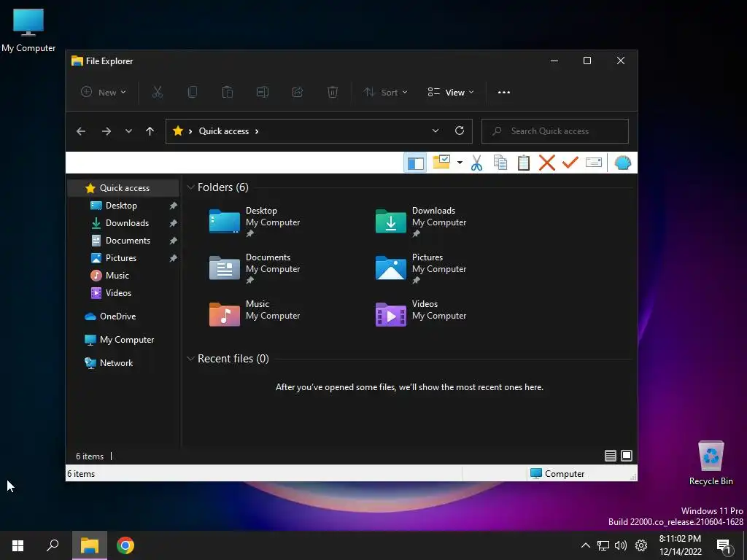Viewport: 747px width, 560px height.
Task: Click the taskbar clock and date
Action: [x=681, y=545]
